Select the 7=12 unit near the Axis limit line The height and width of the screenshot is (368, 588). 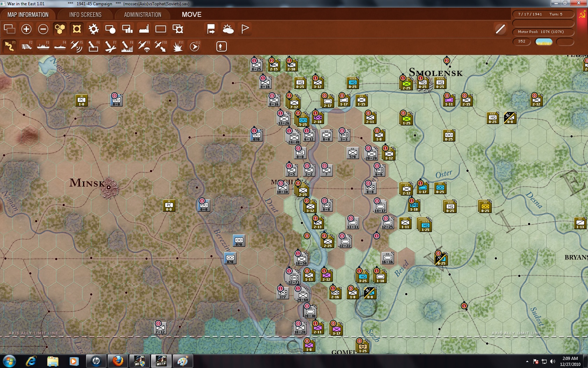[160, 328]
